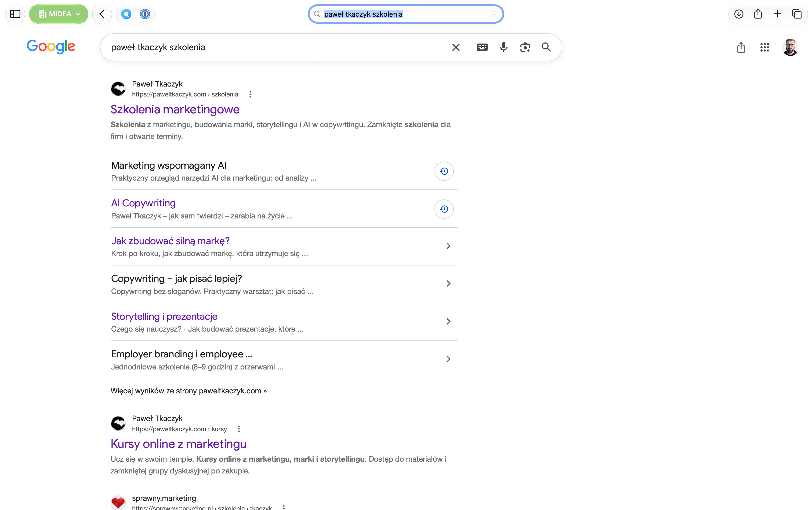This screenshot has height=510, width=812.
Task: Open Copywriting – jak pisać lepiej? sitelink
Action: coord(176,279)
